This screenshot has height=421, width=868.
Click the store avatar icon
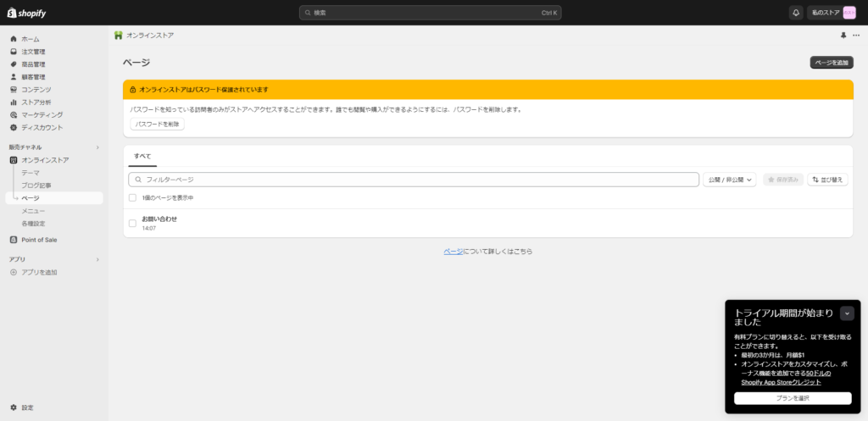849,13
